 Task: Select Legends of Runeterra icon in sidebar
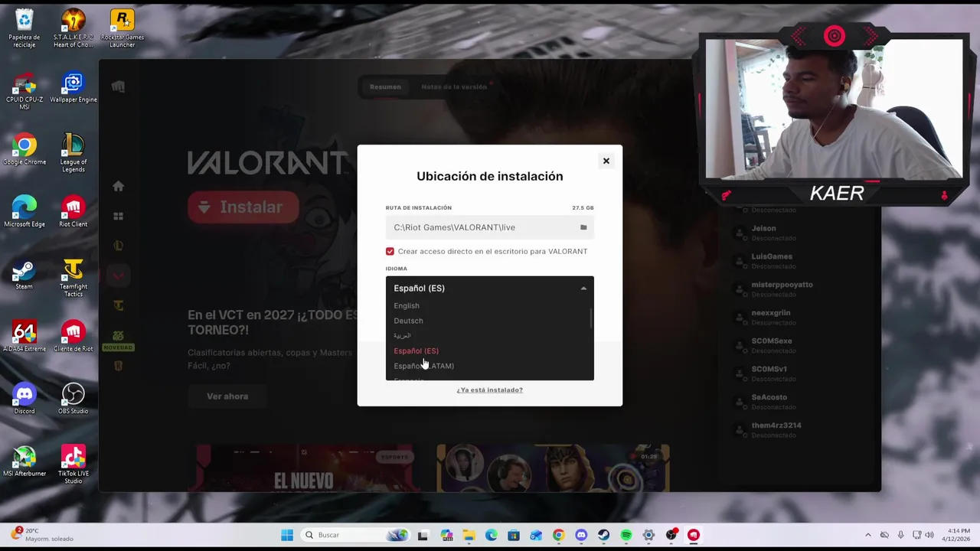pos(118,366)
